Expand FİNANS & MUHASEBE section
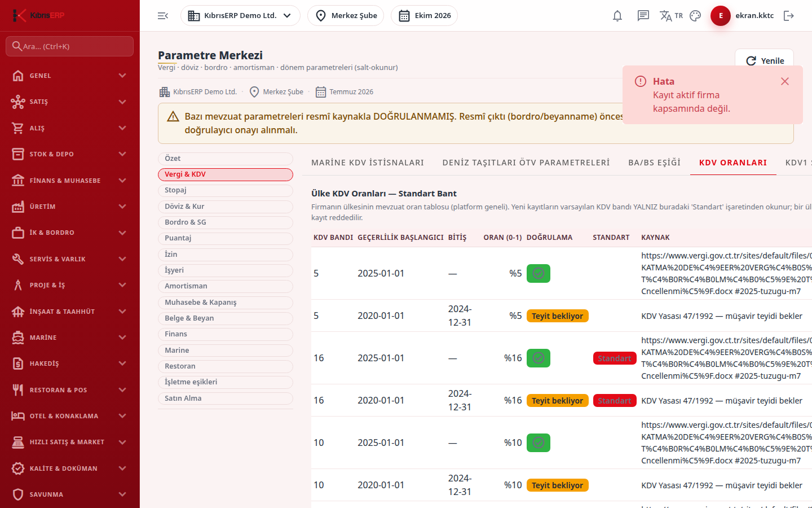 70,181
